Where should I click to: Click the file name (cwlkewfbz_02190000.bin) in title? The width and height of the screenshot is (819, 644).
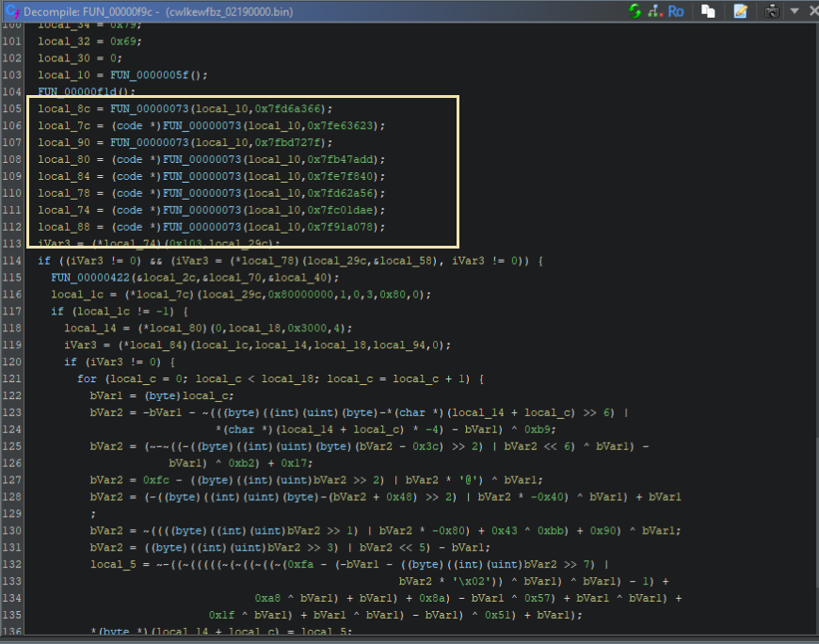pyautogui.click(x=230, y=11)
